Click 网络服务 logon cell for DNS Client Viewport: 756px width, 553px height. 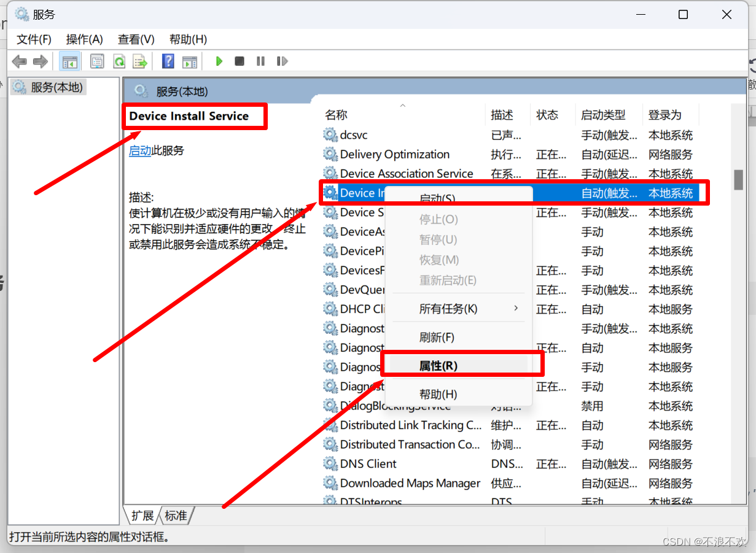coord(670,463)
